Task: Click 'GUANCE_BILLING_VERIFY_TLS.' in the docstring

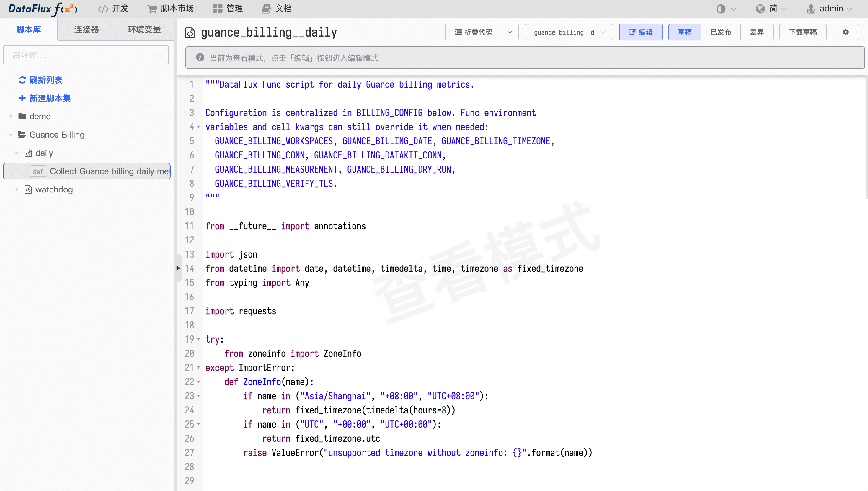Action: pos(276,184)
